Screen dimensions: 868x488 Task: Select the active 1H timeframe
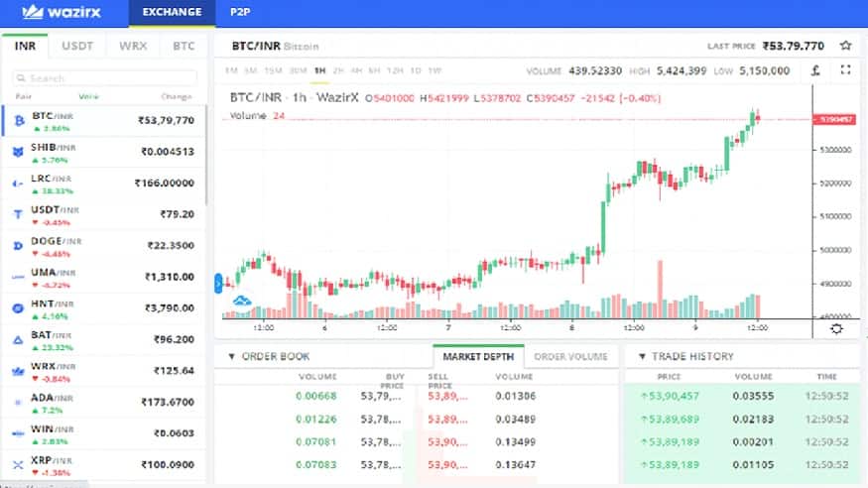(319, 70)
